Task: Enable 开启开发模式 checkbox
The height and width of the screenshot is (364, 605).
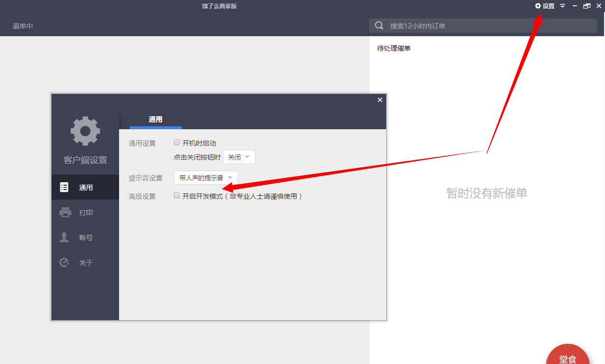Action: coord(177,196)
